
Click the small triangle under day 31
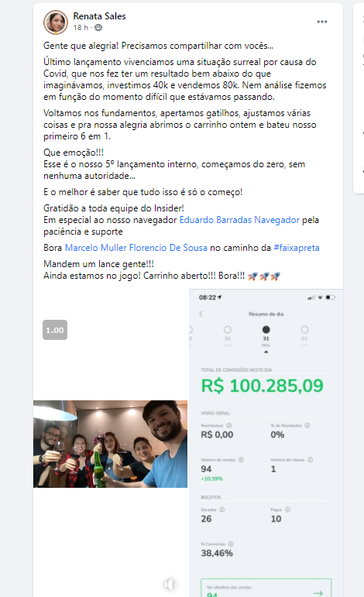tap(266, 352)
